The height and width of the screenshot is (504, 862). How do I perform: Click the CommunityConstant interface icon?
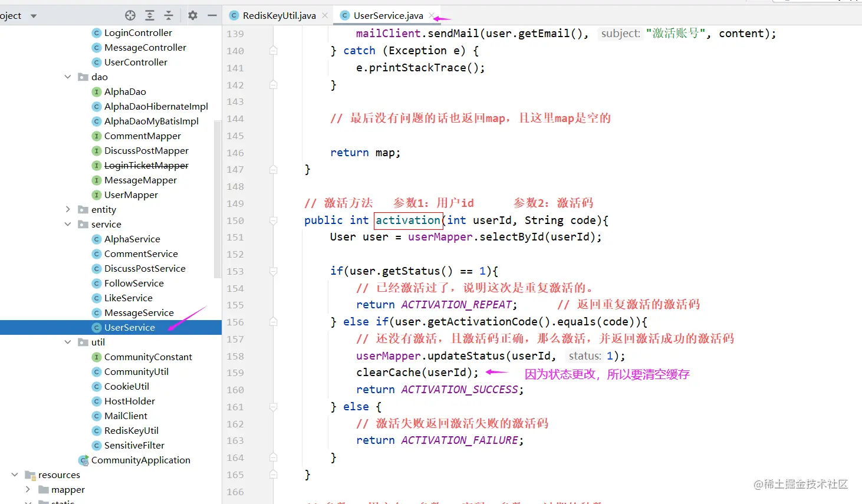[97, 357]
